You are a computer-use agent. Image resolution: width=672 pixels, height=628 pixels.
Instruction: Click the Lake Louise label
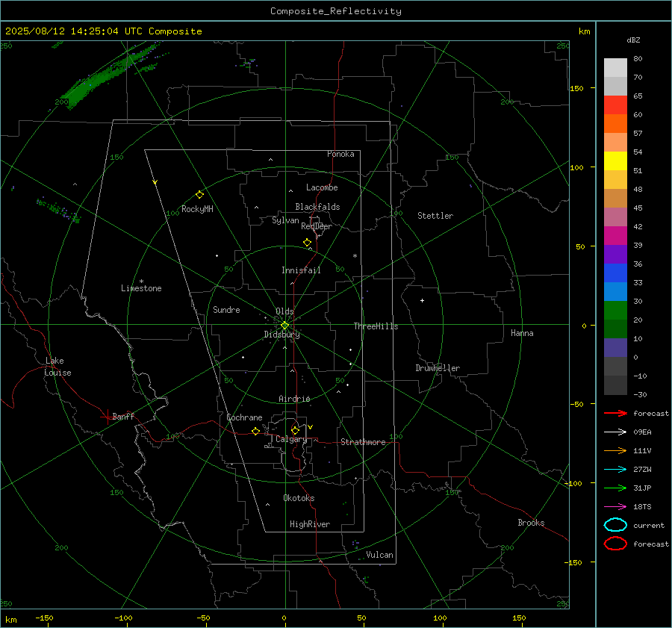click(57, 367)
